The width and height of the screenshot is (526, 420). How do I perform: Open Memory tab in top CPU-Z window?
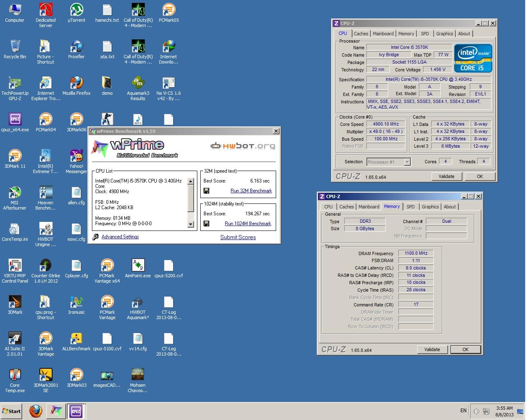[406, 34]
